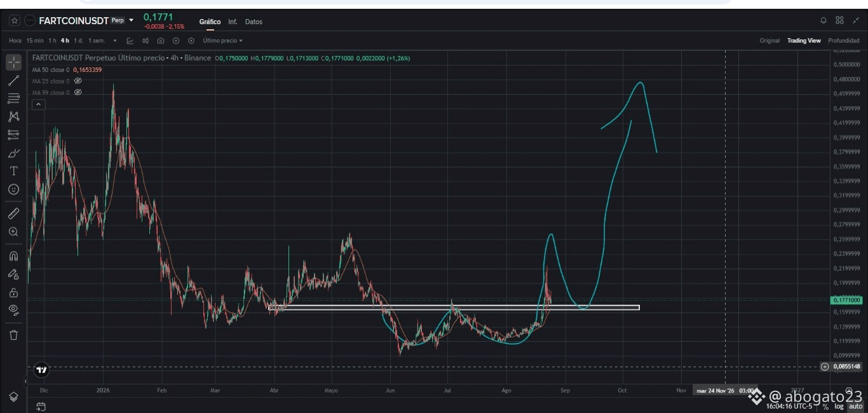868x413 pixels.
Task: Click the coin logo next to FARTCOINUSDT
Action: [x=30, y=20]
